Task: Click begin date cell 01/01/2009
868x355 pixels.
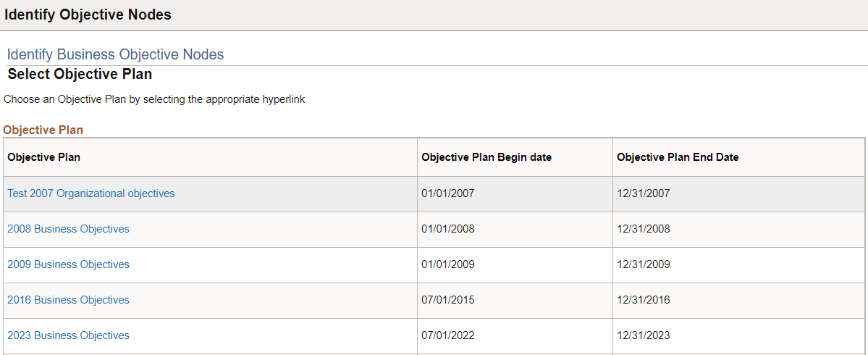Action: coord(448,264)
